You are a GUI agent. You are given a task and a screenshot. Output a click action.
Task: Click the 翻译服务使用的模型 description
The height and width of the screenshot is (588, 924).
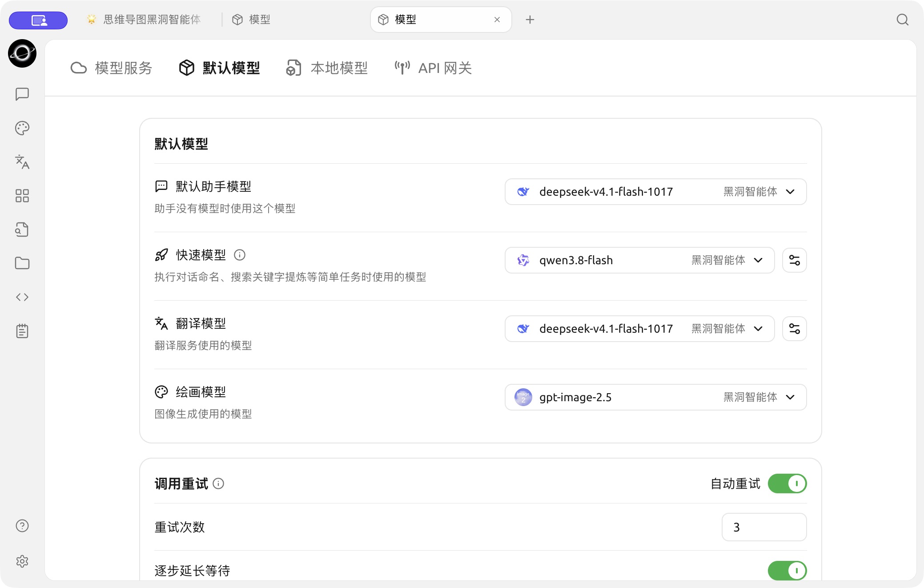(x=203, y=345)
